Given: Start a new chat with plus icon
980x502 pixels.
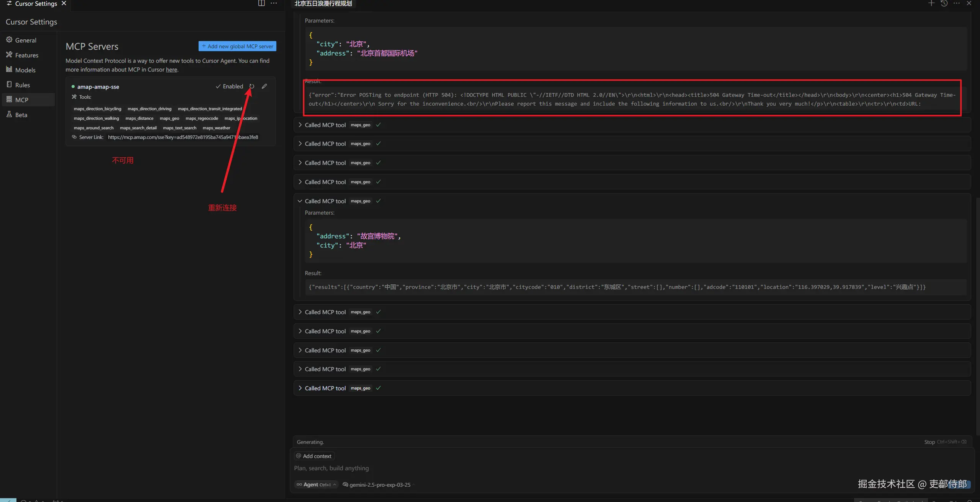Looking at the screenshot, I should 931,3.
